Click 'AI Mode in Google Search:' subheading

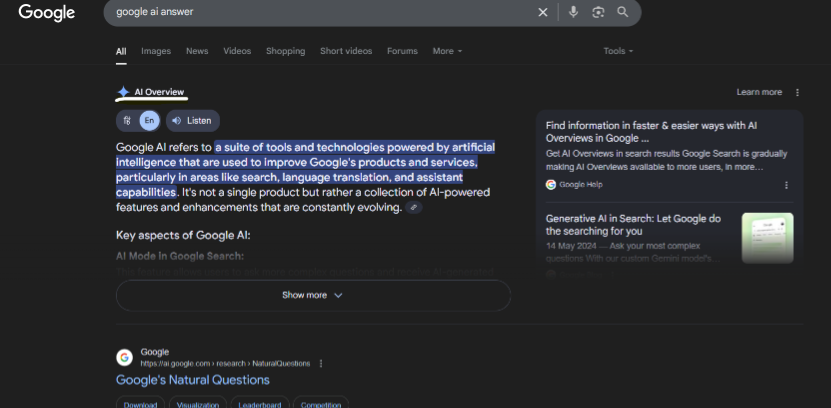(x=180, y=256)
